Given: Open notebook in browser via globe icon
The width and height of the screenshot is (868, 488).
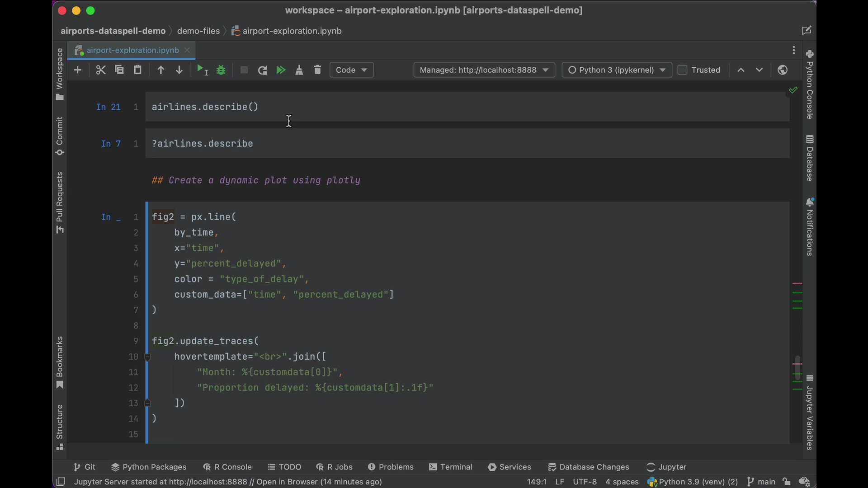Looking at the screenshot, I should [783, 70].
